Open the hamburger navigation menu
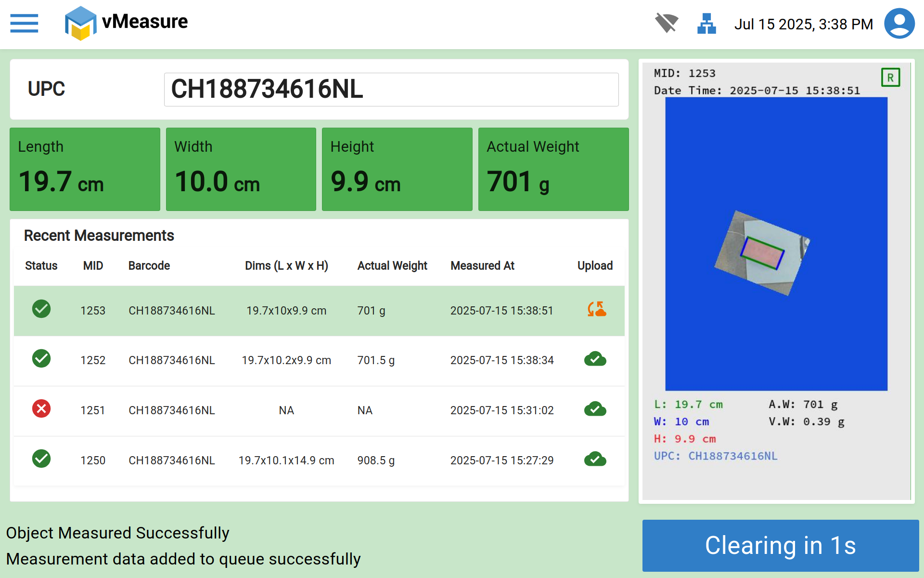924x578 pixels. pos(24,23)
